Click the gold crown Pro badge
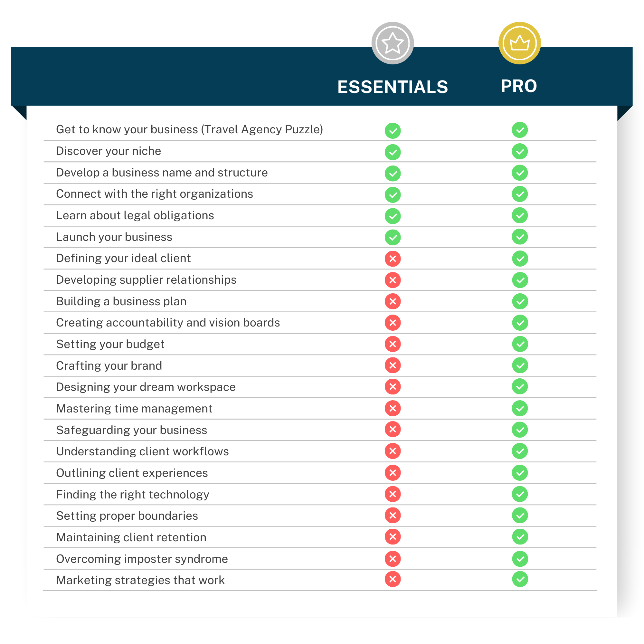Screen dimensions: 644x644 (x=519, y=43)
